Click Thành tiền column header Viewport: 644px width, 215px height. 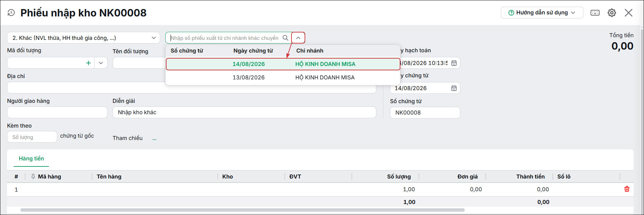[x=530, y=176]
